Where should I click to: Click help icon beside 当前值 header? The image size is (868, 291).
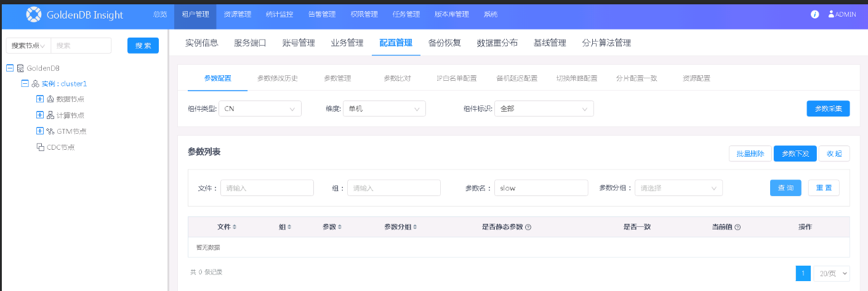click(737, 227)
